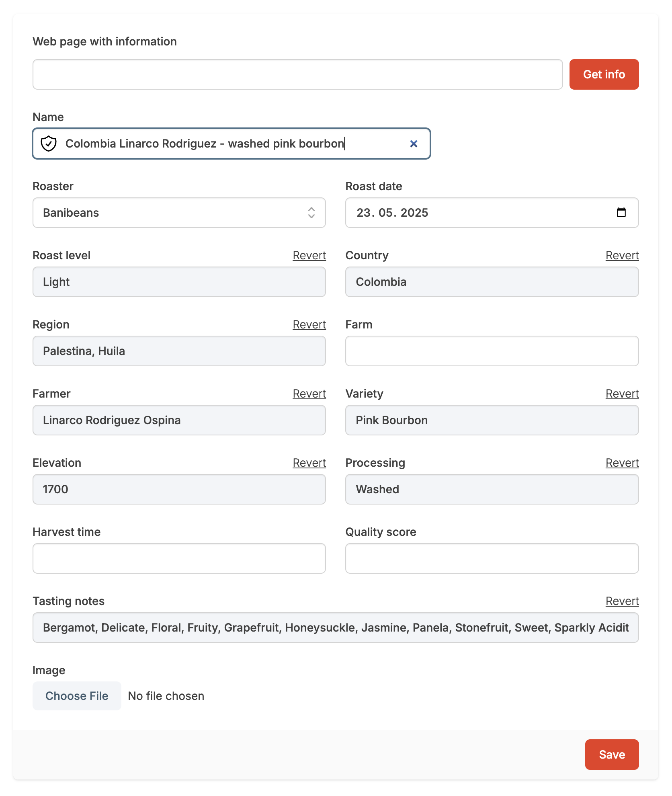This screenshot has height=796, width=672.
Task: Focus the Harvest time input
Action: pos(179,558)
